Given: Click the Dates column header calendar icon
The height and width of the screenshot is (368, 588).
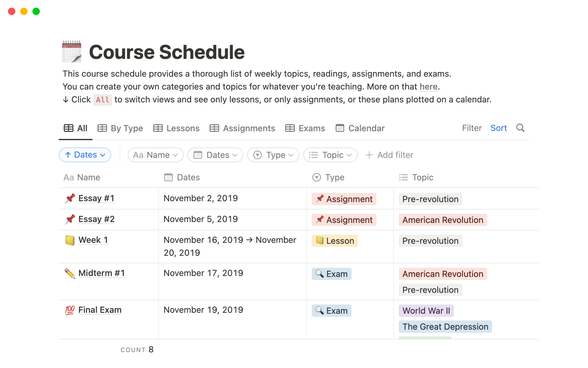Looking at the screenshot, I should (168, 177).
